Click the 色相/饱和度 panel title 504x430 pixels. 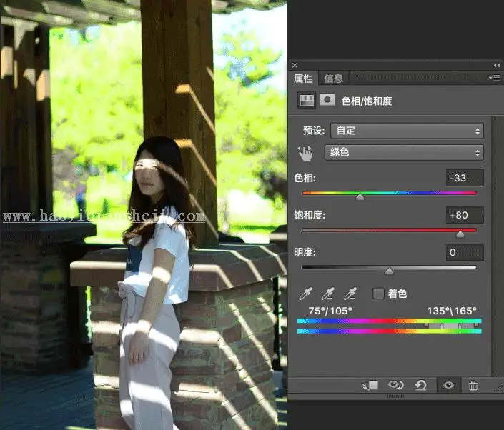(x=367, y=101)
